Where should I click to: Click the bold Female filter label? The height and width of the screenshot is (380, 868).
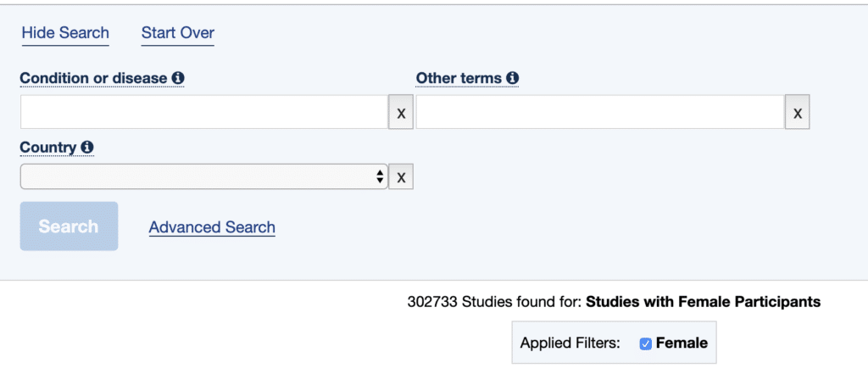coord(682,344)
